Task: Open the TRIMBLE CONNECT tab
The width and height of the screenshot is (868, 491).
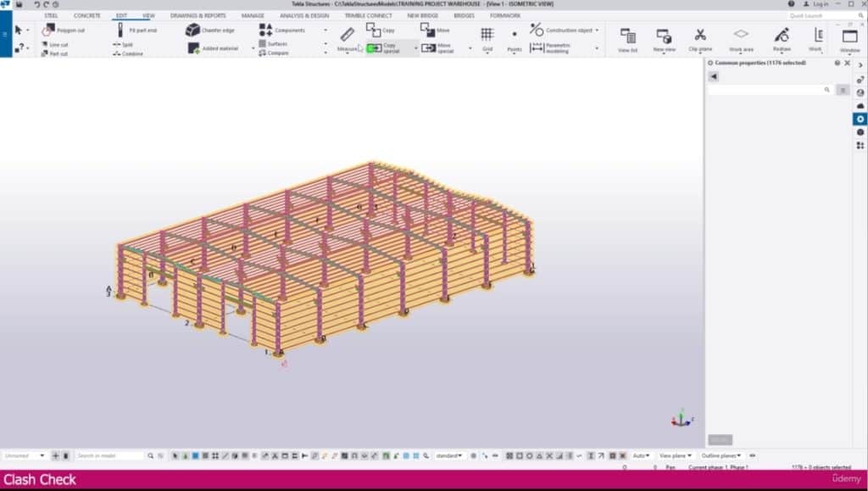Action: 368,15
